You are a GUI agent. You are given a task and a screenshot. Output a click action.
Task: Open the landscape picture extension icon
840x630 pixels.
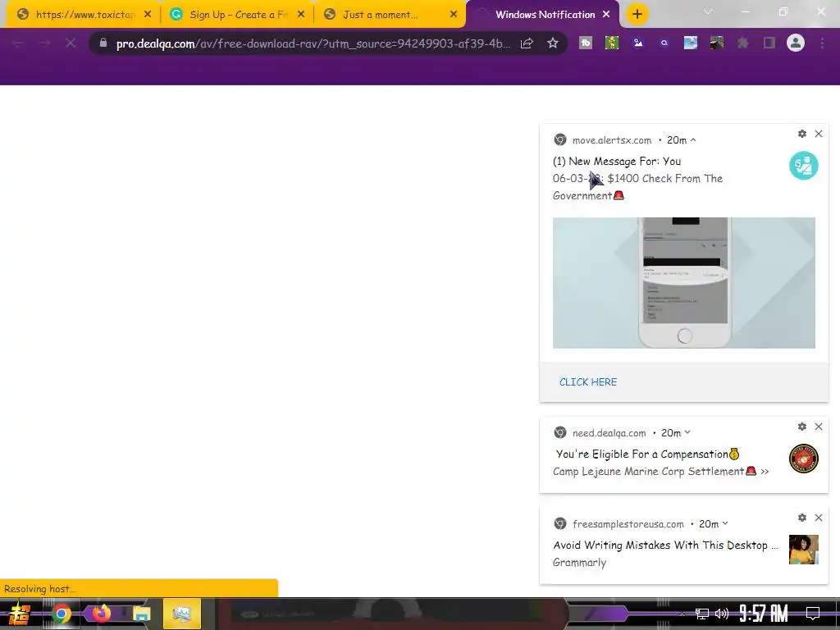pos(691,43)
